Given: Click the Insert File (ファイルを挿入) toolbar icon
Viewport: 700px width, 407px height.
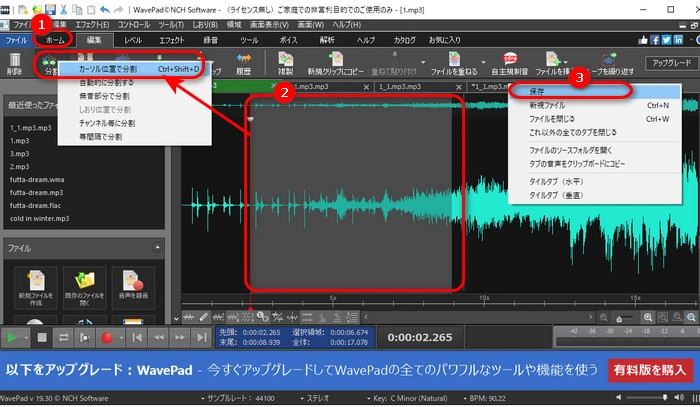Looking at the screenshot, I should point(553,59).
